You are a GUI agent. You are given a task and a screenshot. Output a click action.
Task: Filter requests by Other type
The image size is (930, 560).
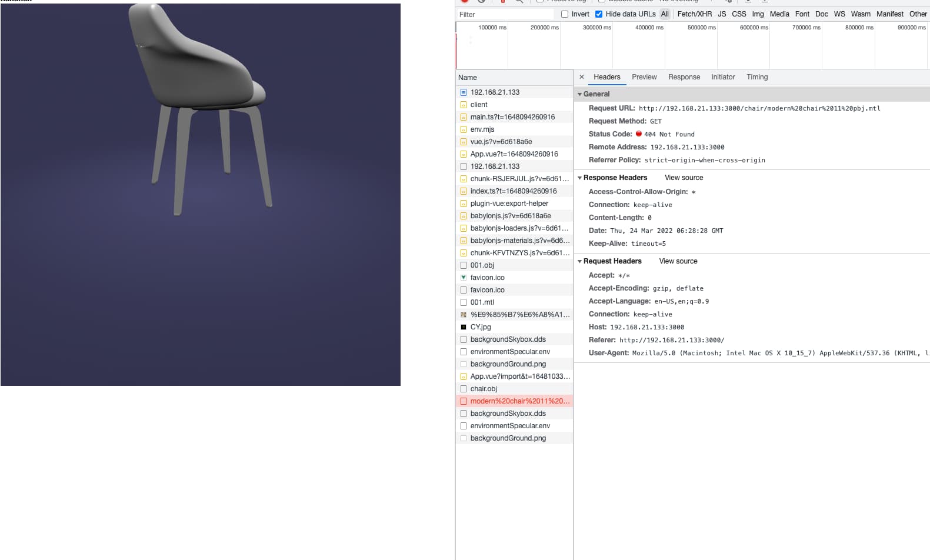[x=918, y=14]
